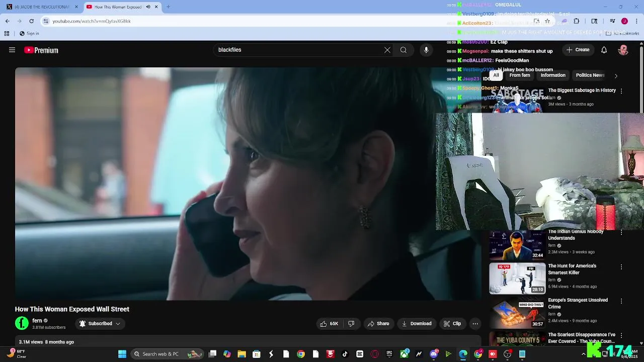Click the browser address bar URL
Image resolution: width=644 pixels, height=362 pixels.
[92, 21]
